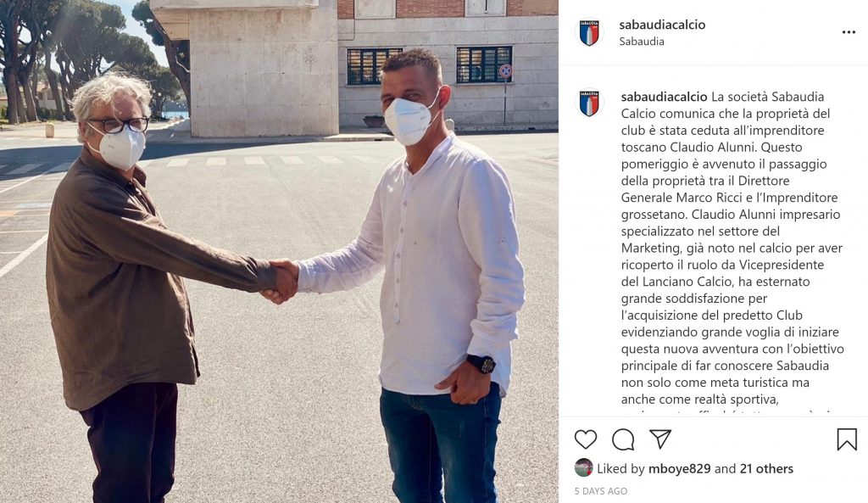The width and height of the screenshot is (868, 503).
Task: Open mboye829 profile from likes
Action: (679, 469)
